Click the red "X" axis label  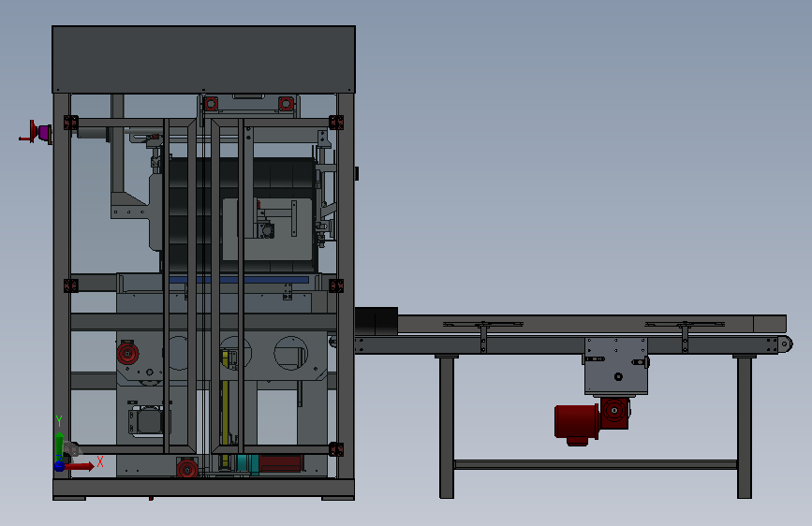click(x=100, y=460)
